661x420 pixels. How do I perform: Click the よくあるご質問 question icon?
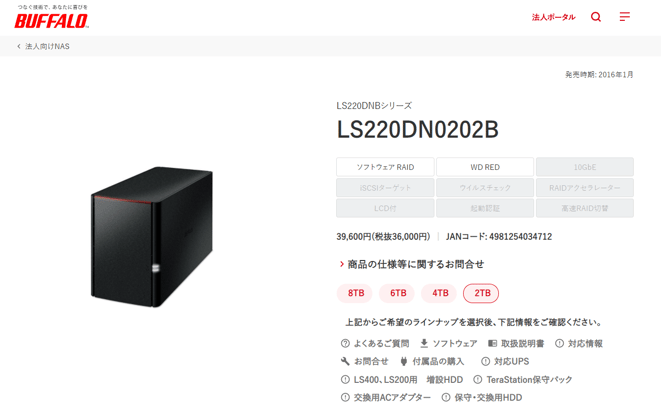click(x=345, y=343)
